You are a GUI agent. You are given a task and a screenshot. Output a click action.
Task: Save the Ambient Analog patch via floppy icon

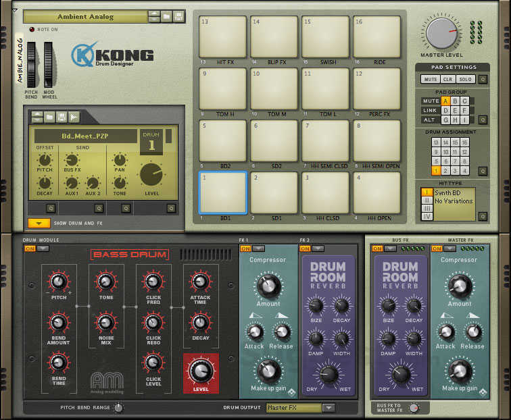(x=178, y=16)
